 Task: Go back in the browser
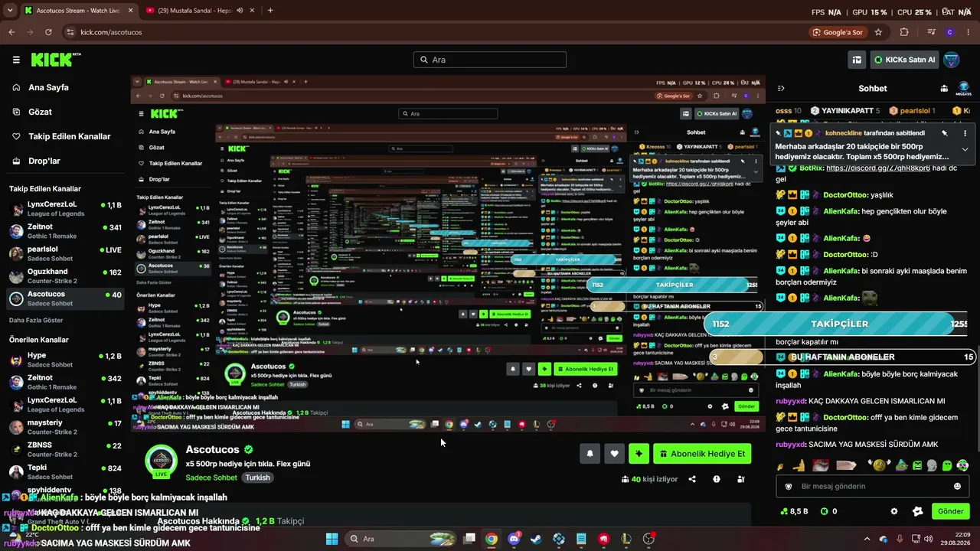(11, 32)
